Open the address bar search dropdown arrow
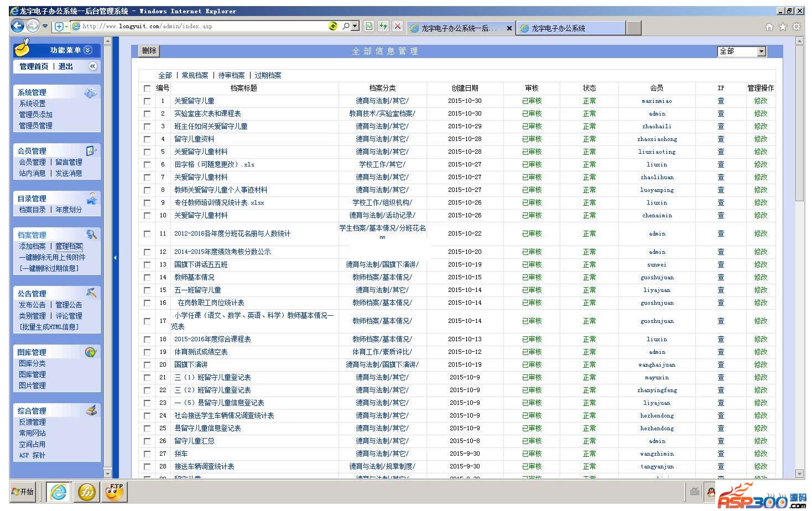812x511 pixels. point(355,26)
